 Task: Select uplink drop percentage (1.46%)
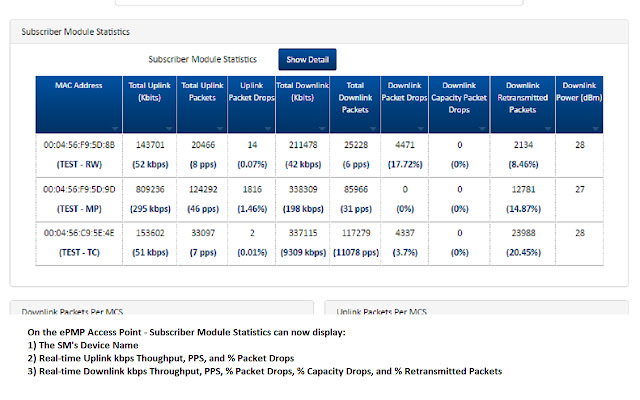tap(252, 209)
